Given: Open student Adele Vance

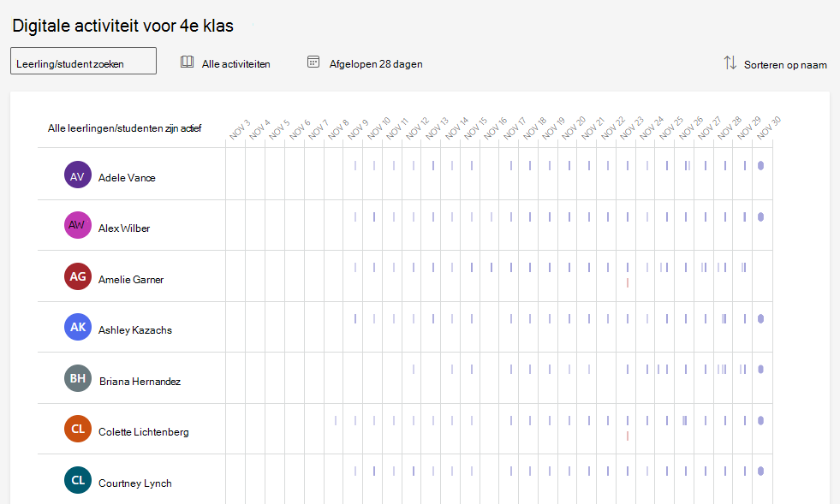Looking at the screenshot, I should coord(127,178).
